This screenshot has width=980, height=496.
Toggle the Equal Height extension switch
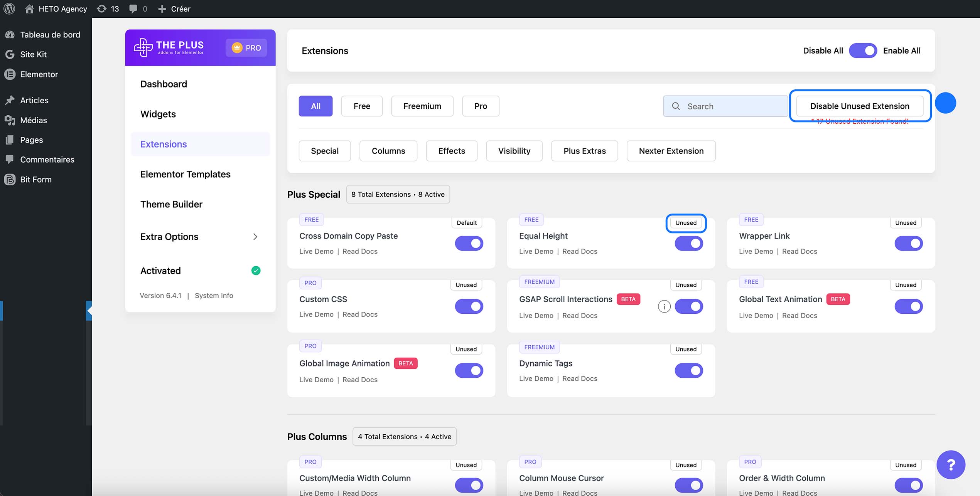(688, 244)
